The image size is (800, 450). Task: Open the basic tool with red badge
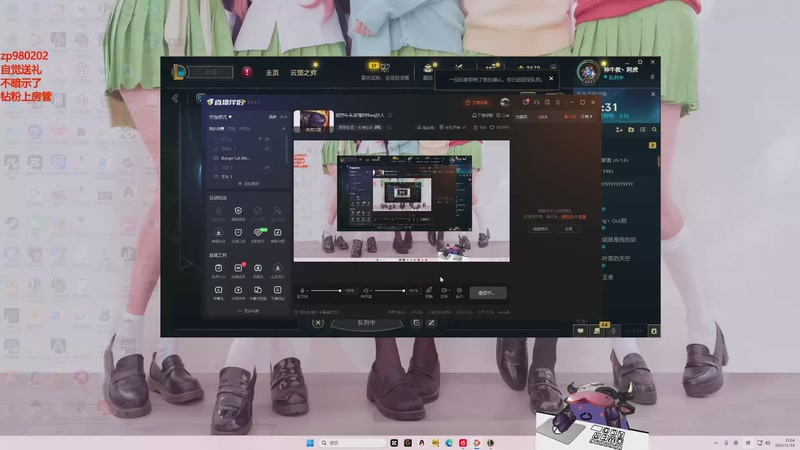[x=238, y=268]
